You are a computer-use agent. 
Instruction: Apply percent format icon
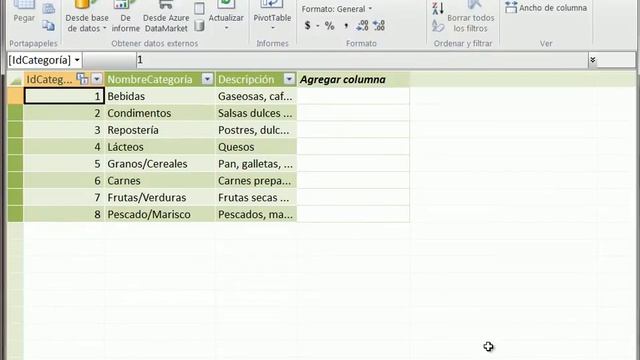coord(329,26)
